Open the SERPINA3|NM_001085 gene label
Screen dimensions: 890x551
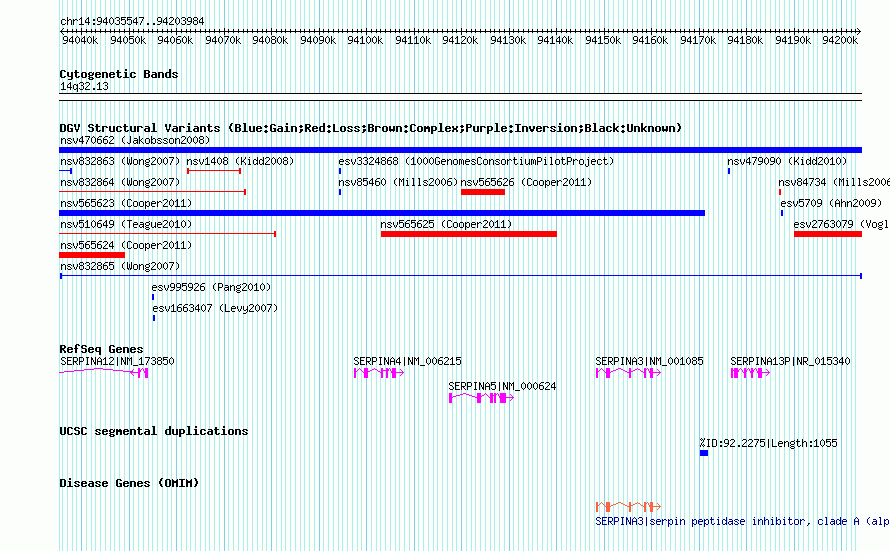click(649, 361)
